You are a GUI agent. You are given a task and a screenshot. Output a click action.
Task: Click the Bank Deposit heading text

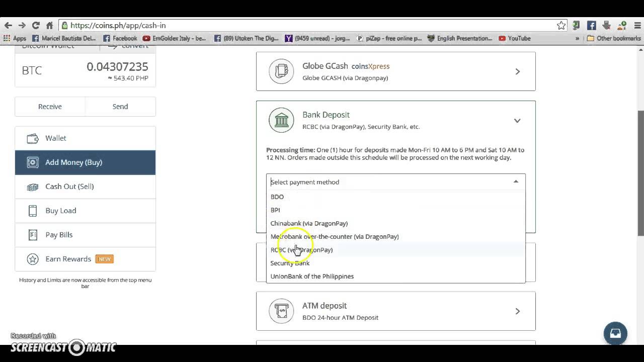click(x=326, y=115)
